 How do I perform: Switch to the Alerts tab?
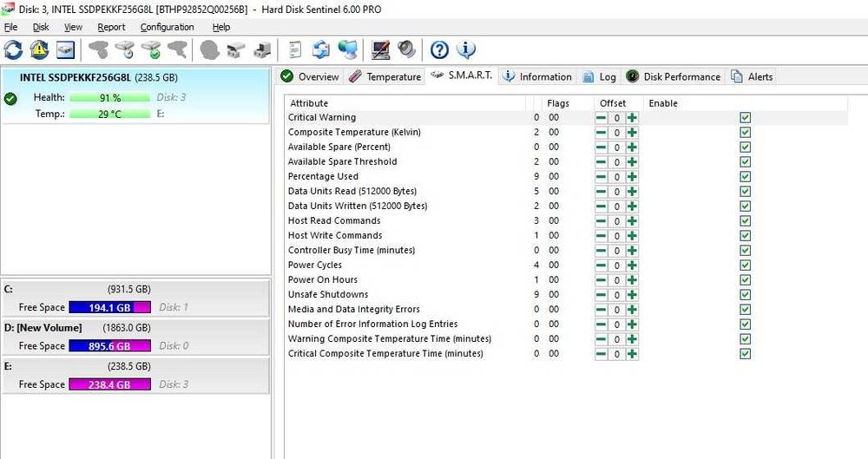point(752,76)
